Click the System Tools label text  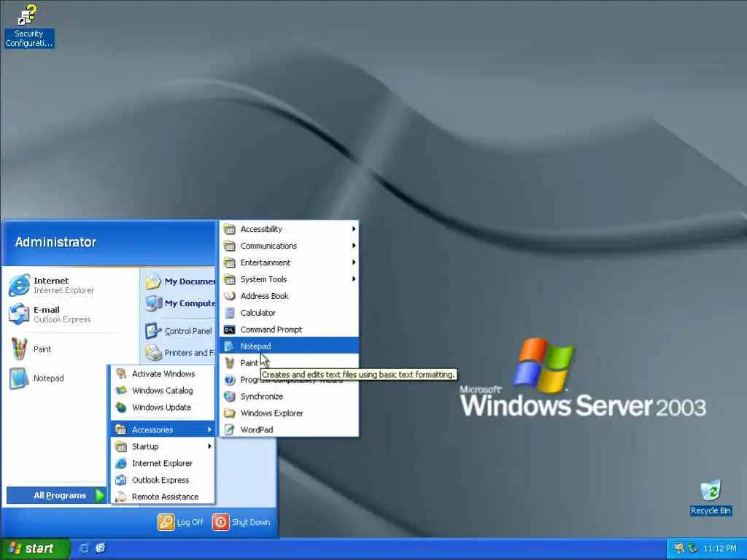click(x=263, y=279)
